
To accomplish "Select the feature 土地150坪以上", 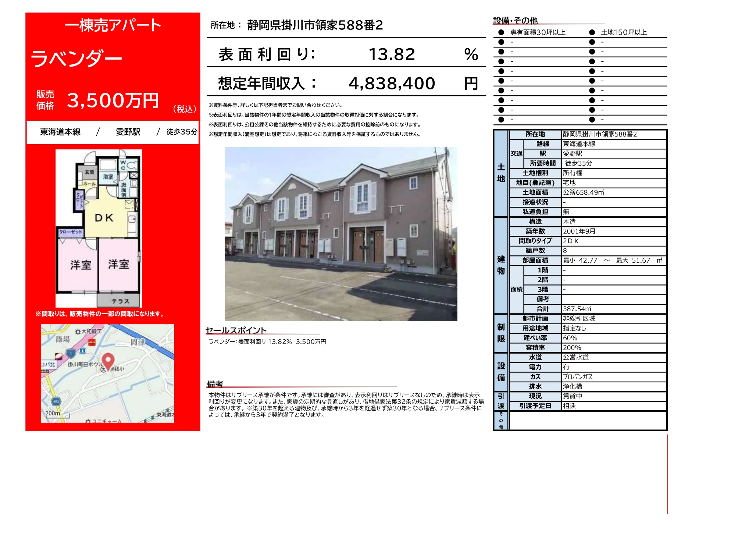I will click(624, 32).
